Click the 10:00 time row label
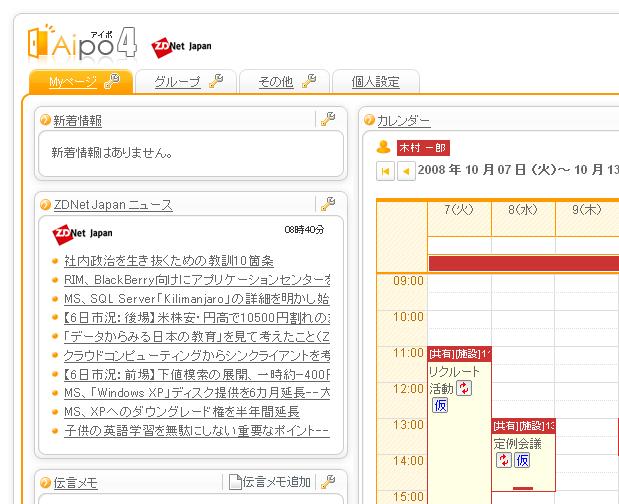The height and width of the screenshot is (504, 619). point(409,317)
